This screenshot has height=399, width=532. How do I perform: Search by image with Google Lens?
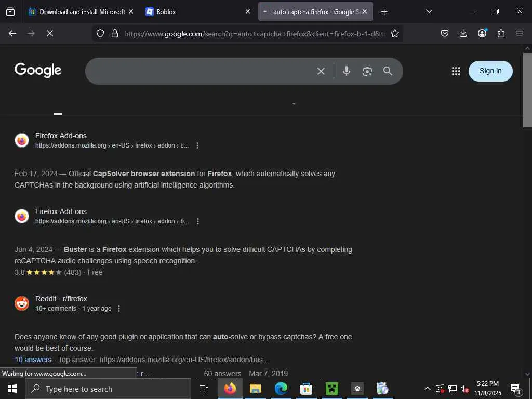367,71
